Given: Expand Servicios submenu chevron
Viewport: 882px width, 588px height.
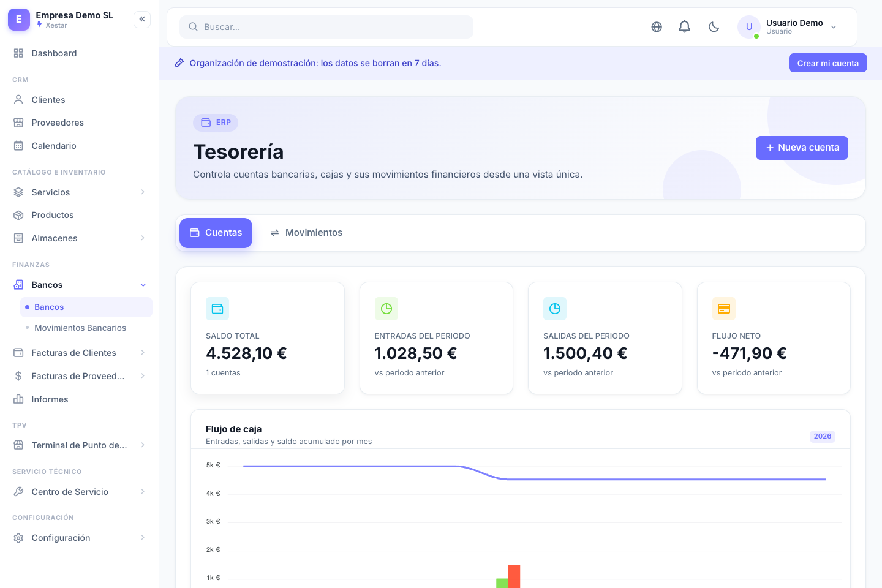Looking at the screenshot, I should click(x=143, y=192).
